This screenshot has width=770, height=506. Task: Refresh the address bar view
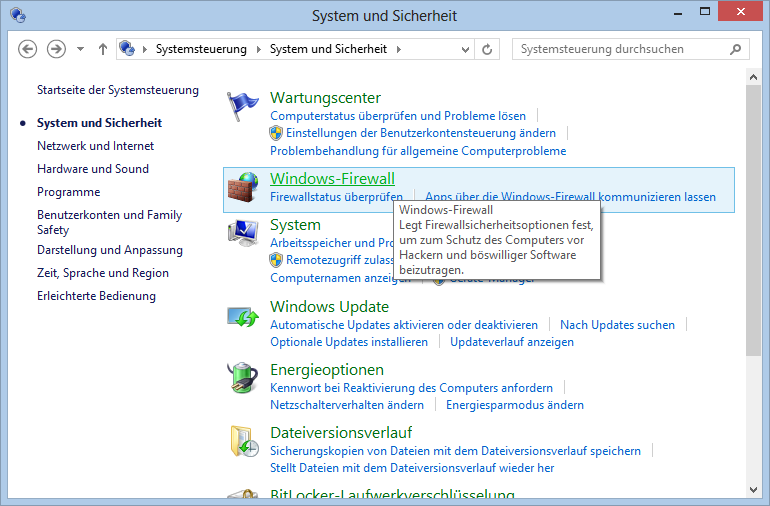pyautogui.click(x=487, y=49)
